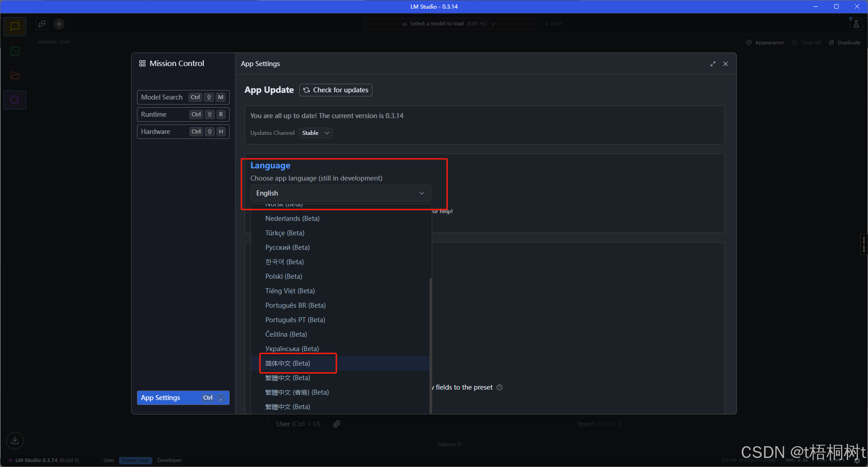Select Polski (Beta) language

(x=340, y=276)
